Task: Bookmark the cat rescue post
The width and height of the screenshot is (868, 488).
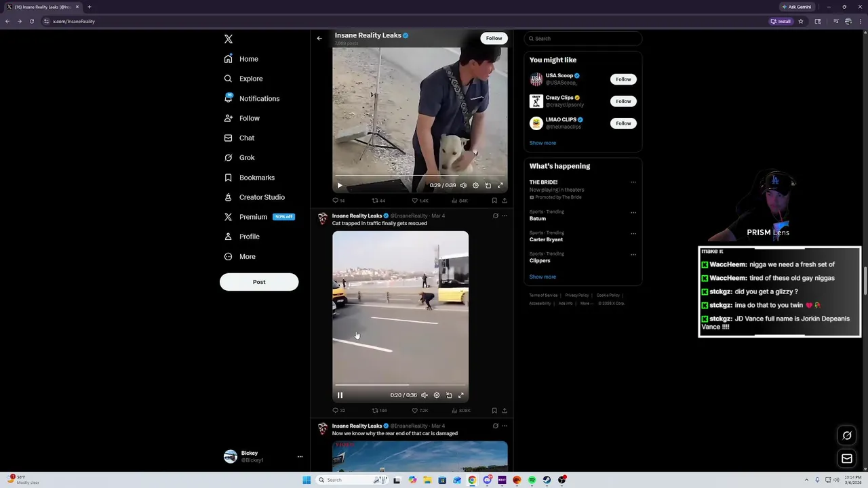Action: pyautogui.click(x=494, y=411)
